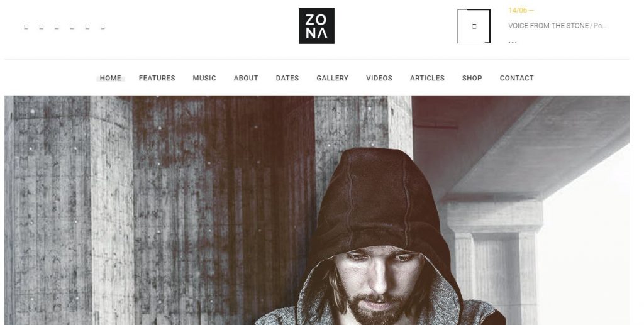Select Videos in the navigation
644x325 pixels.
(x=379, y=78)
